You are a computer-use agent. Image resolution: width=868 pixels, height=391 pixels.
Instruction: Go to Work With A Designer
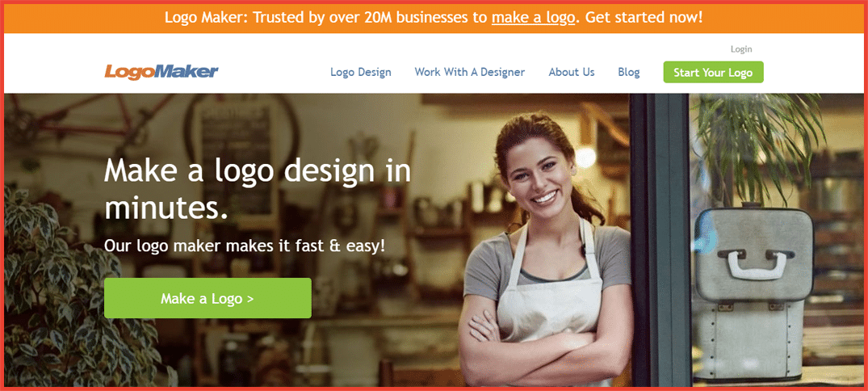pyautogui.click(x=470, y=72)
